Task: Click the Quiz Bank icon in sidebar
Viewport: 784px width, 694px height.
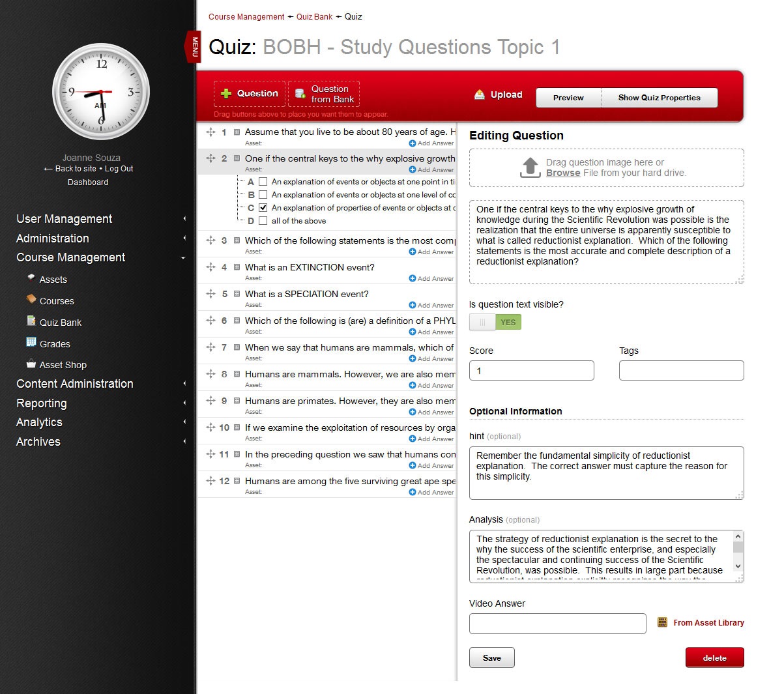Action: click(x=31, y=321)
